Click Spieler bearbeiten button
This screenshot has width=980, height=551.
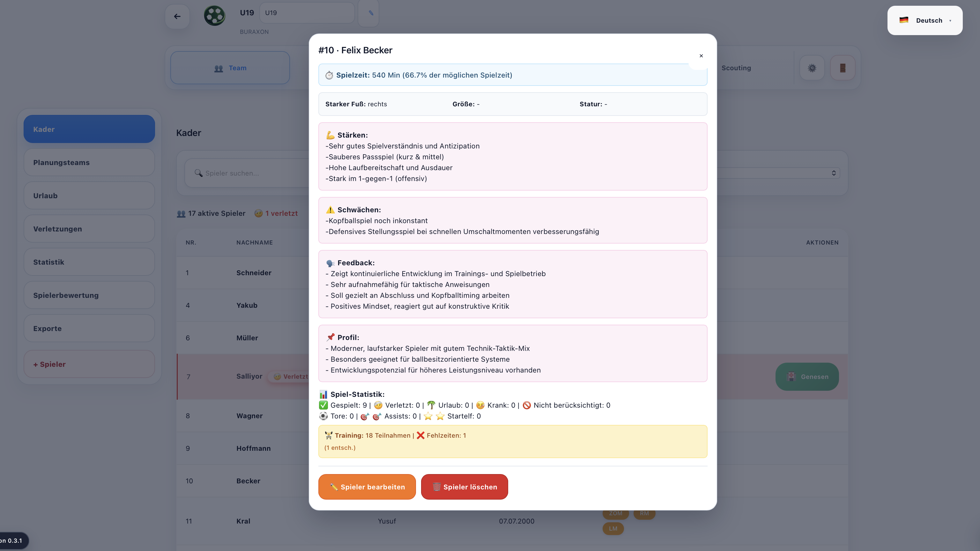(367, 487)
